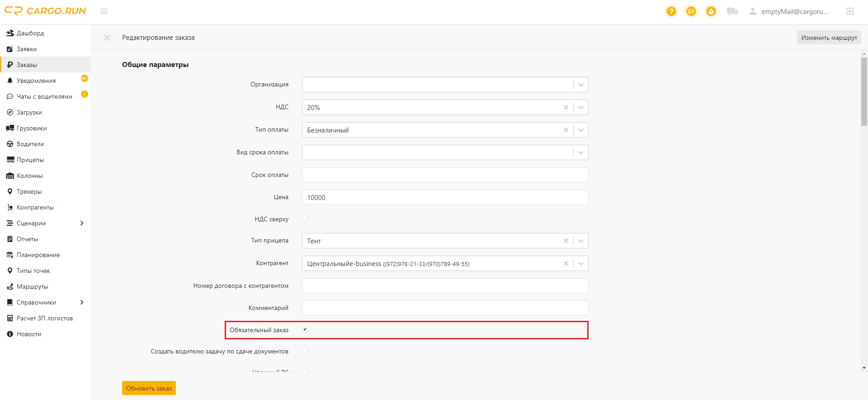Open Расчет ЗП логистов page

click(45, 318)
